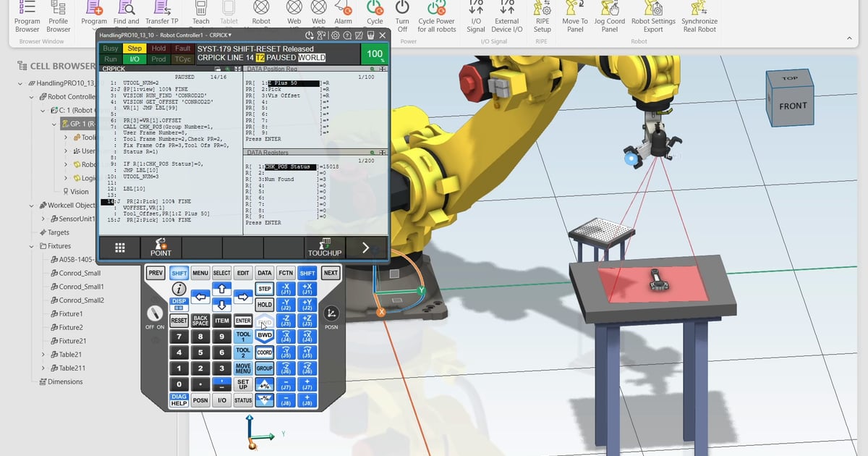Click Synchronize Real Robot

(699, 17)
